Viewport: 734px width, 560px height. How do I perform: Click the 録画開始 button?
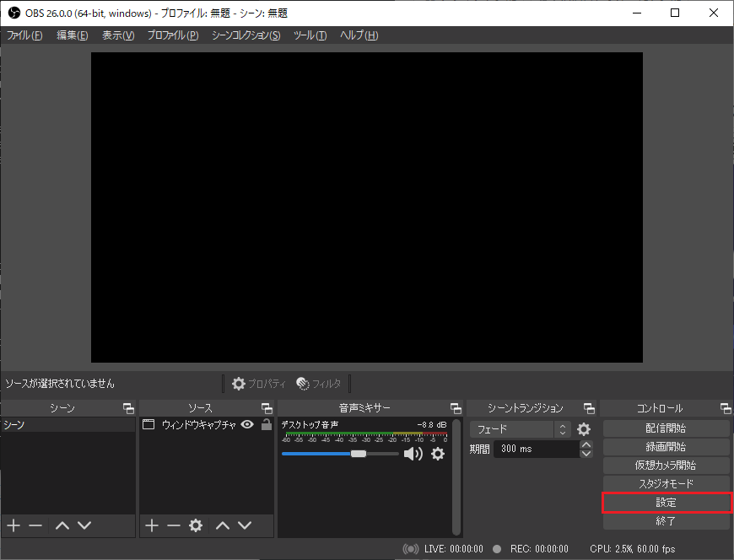click(x=666, y=447)
